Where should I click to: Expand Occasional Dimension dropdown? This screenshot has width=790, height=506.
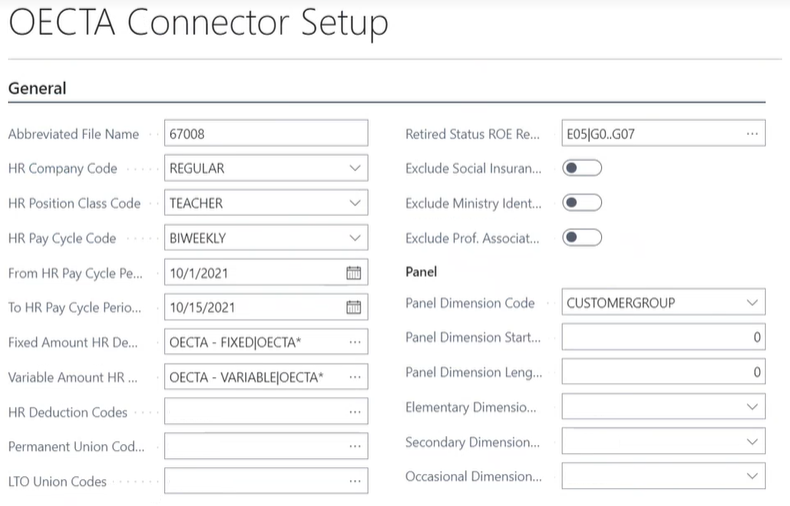752,476
